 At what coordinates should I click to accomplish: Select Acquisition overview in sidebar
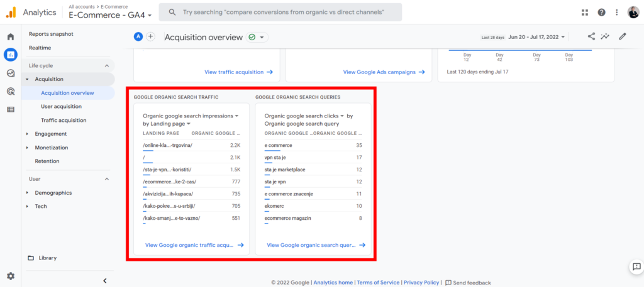coord(68,93)
